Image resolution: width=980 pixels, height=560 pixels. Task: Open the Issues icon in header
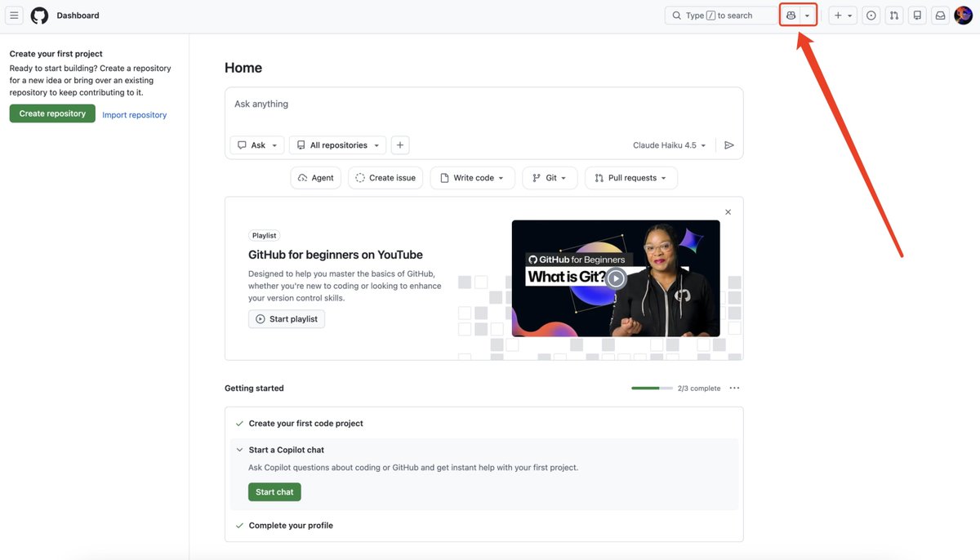[x=871, y=16]
